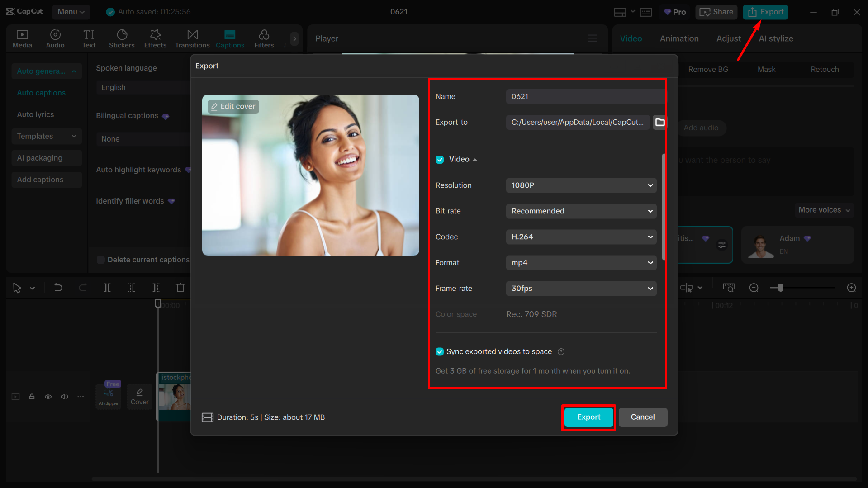Viewport: 868px width, 488px height.
Task: Switch to the Adjust tab
Action: point(729,38)
